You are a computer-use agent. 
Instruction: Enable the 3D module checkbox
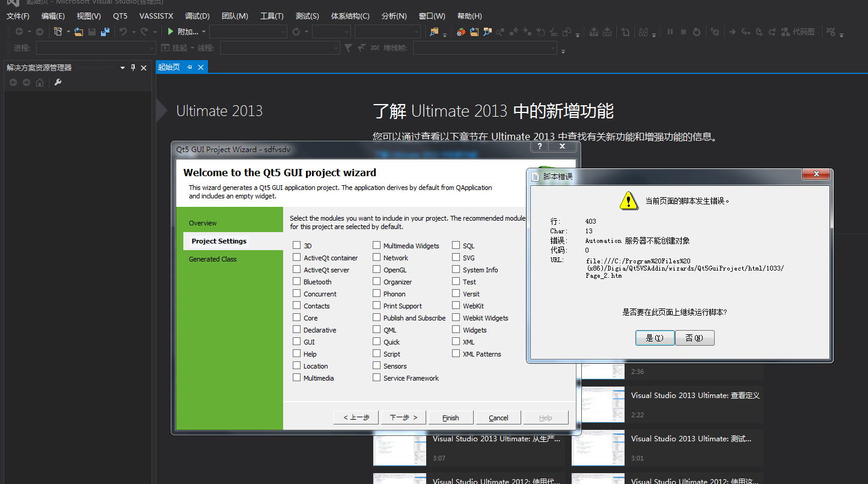(x=297, y=245)
